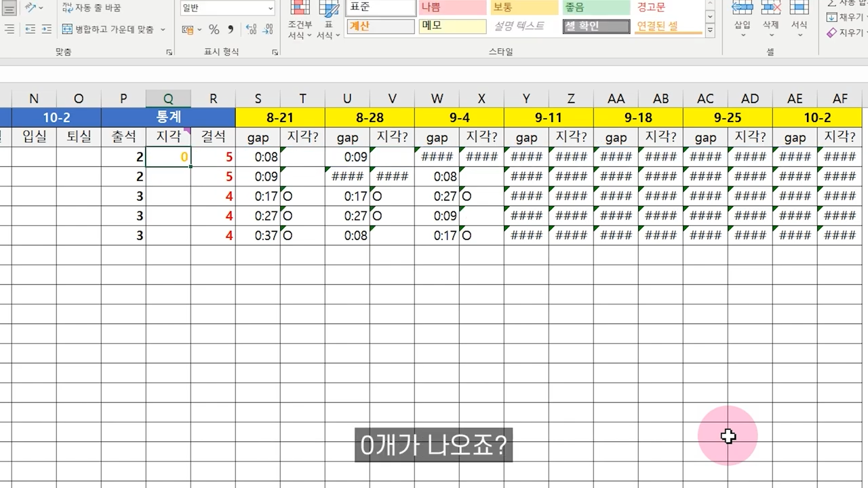Select the align right icon
The height and width of the screenshot is (488, 868).
9,29
